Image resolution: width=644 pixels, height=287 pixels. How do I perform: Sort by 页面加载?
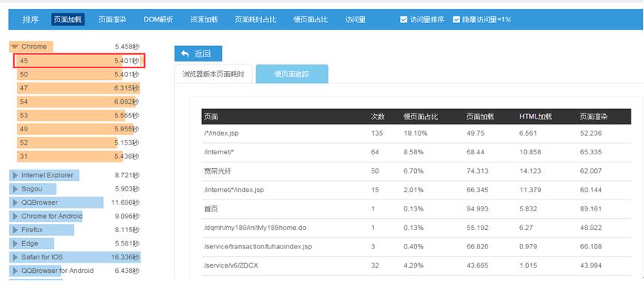(x=68, y=19)
